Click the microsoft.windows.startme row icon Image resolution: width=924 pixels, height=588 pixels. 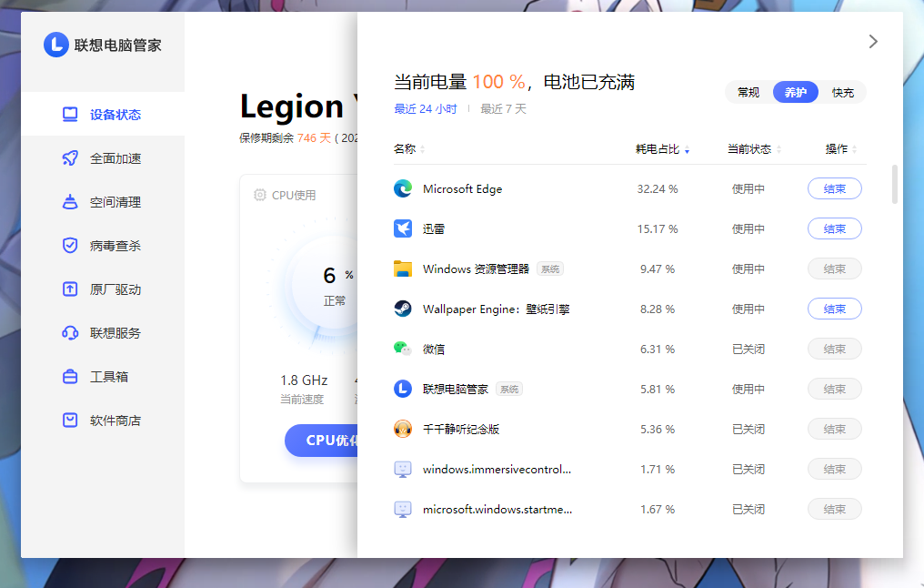click(x=403, y=509)
